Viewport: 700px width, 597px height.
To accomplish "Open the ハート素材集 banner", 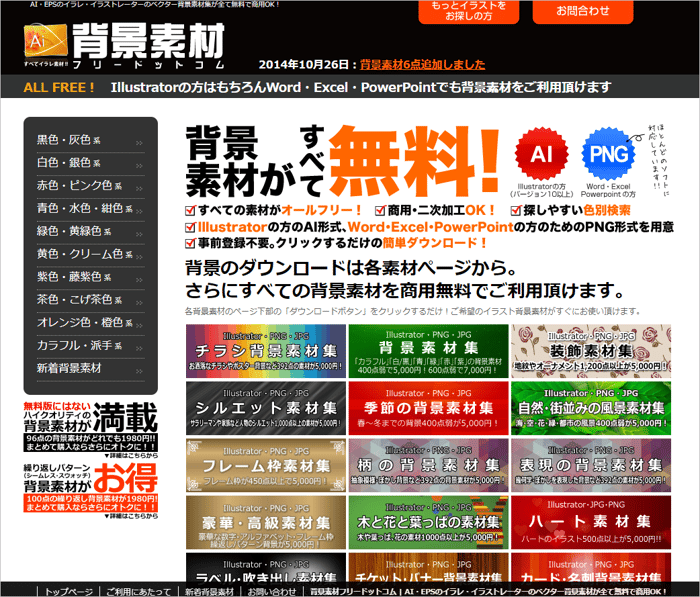I will click(x=591, y=522).
